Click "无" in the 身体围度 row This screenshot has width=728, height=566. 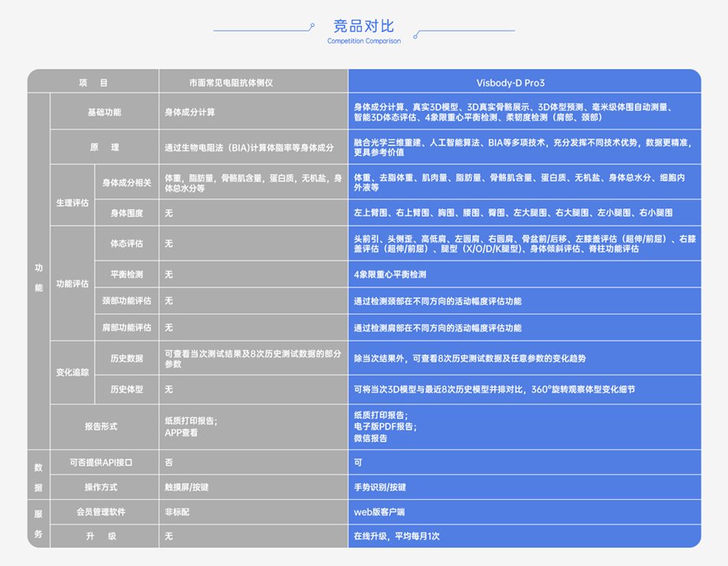click(169, 213)
